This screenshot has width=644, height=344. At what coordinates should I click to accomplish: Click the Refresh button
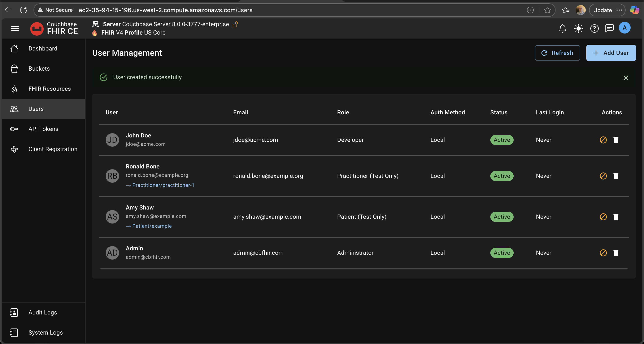click(x=557, y=53)
